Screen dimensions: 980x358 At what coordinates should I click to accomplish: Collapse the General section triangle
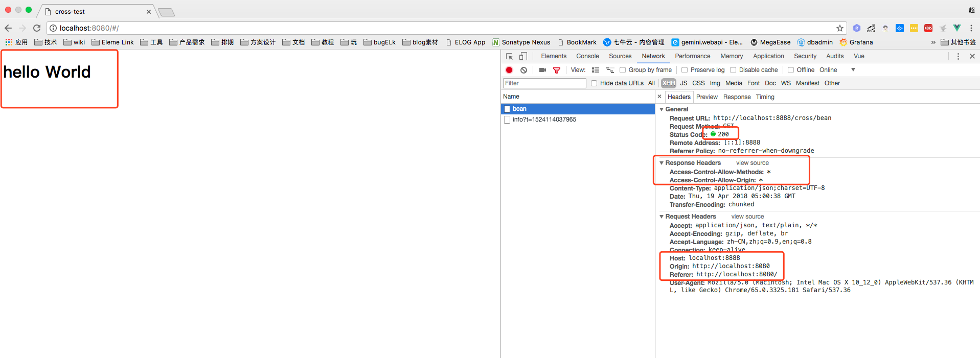click(662, 109)
